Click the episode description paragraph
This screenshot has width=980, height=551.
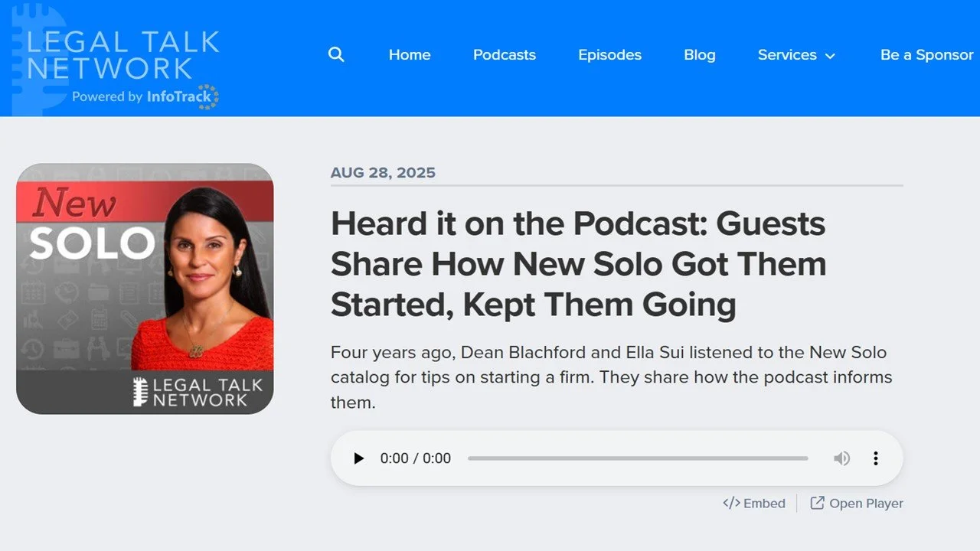[612, 377]
